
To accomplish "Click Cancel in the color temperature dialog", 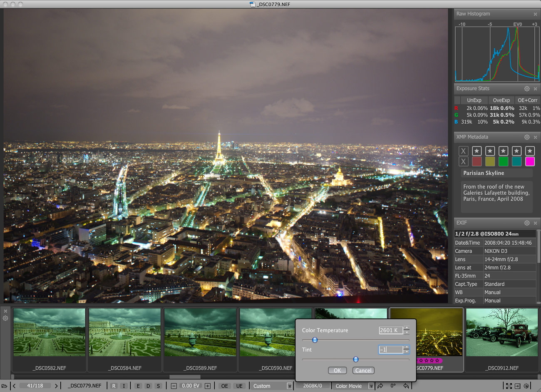I will tap(363, 370).
